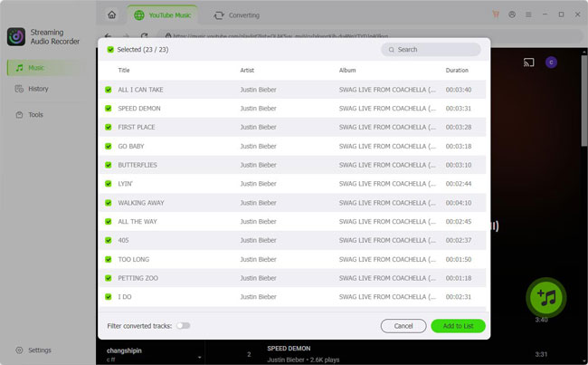Expand the changshipin account dropdown arrow
The height and width of the screenshot is (365, 588).
click(x=200, y=358)
